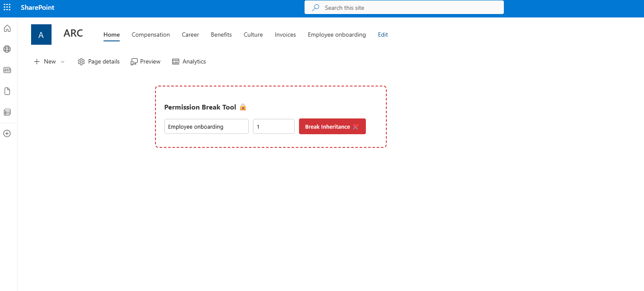Select Employee onboarding in top navigation
The image size is (644, 291).
coord(336,35)
